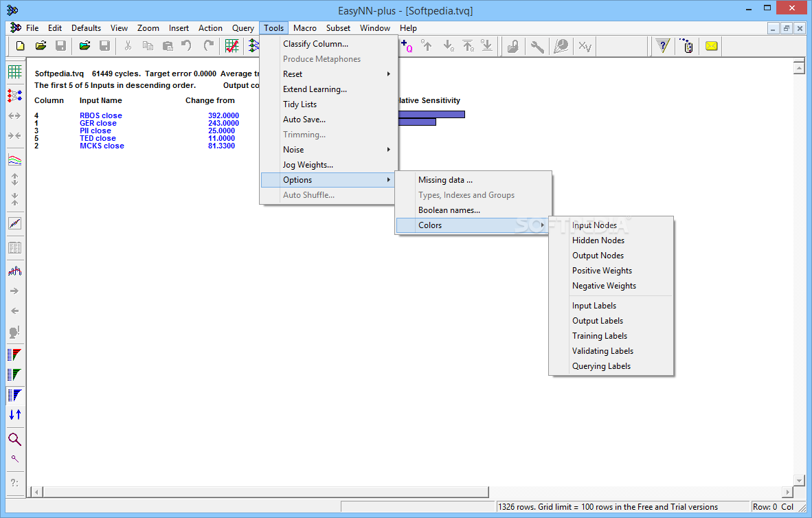Choose Jog Weights... menu entry
This screenshot has height=518, width=812.
[x=328, y=165]
